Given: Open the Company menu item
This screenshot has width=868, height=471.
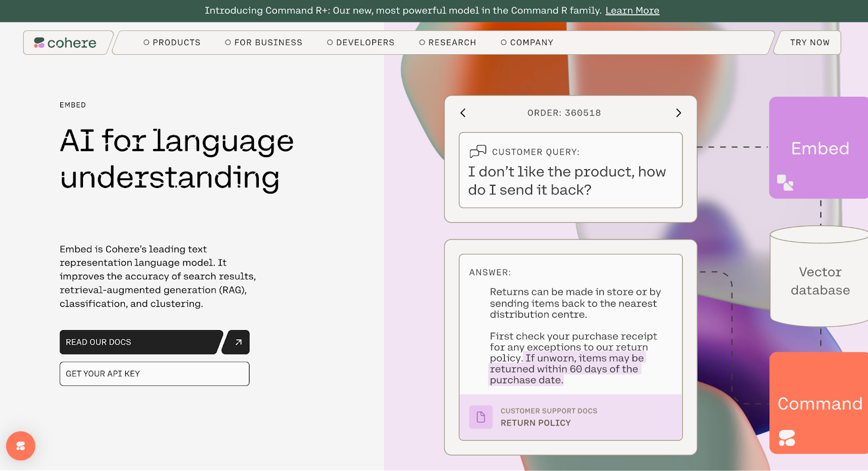Looking at the screenshot, I should (x=527, y=42).
